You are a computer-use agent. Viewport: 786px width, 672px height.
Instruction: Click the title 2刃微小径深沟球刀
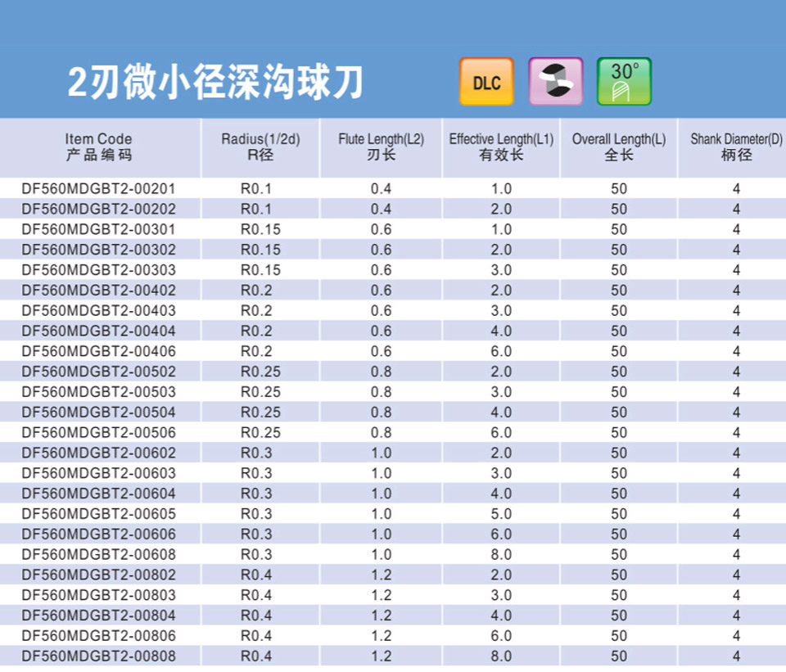click(215, 83)
